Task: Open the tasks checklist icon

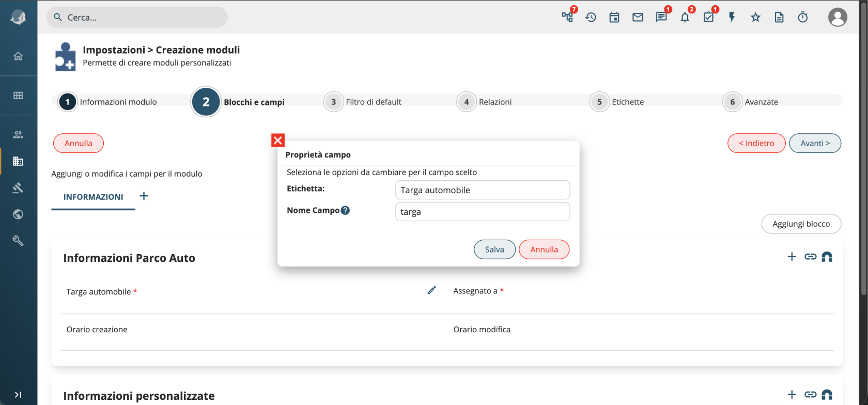Action: point(708,17)
